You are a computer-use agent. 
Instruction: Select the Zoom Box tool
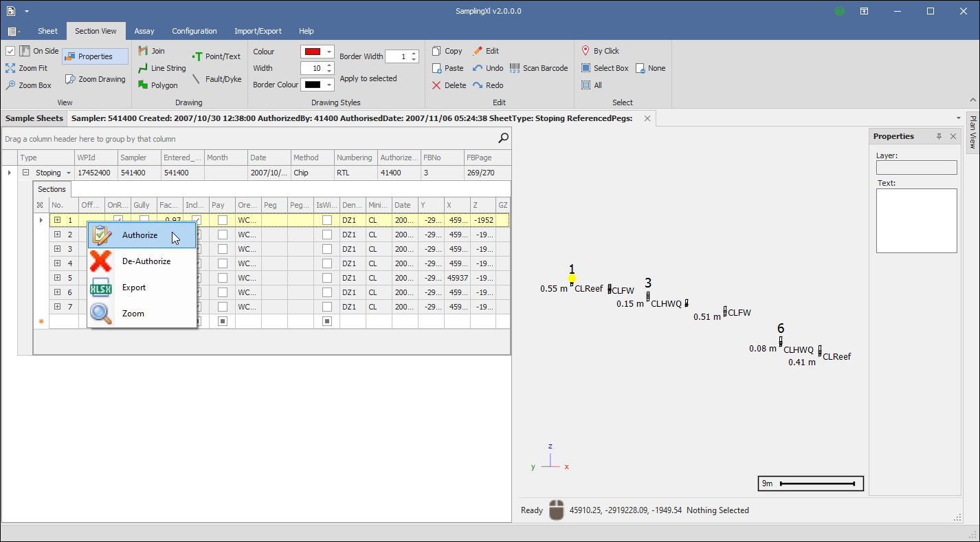(x=28, y=85)
